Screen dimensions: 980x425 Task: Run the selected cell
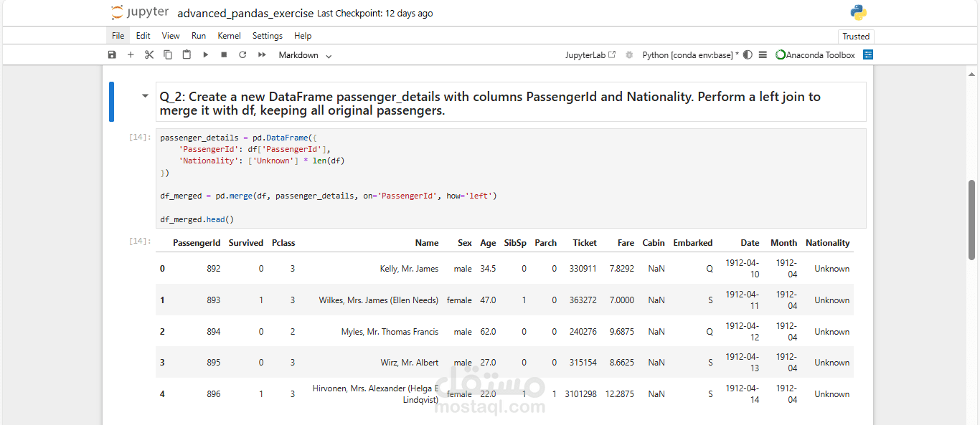pyautogui.click(x=205, y=55)
